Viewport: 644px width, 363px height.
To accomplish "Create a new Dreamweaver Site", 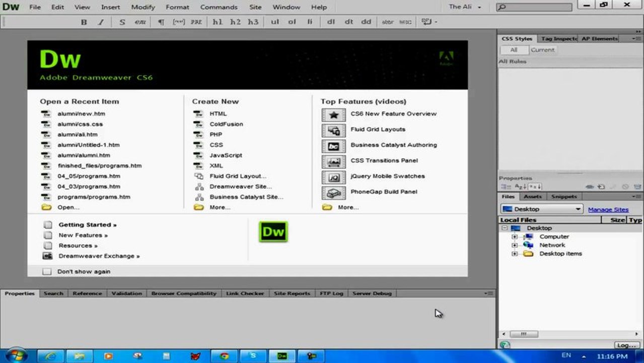I will (240, 187).
